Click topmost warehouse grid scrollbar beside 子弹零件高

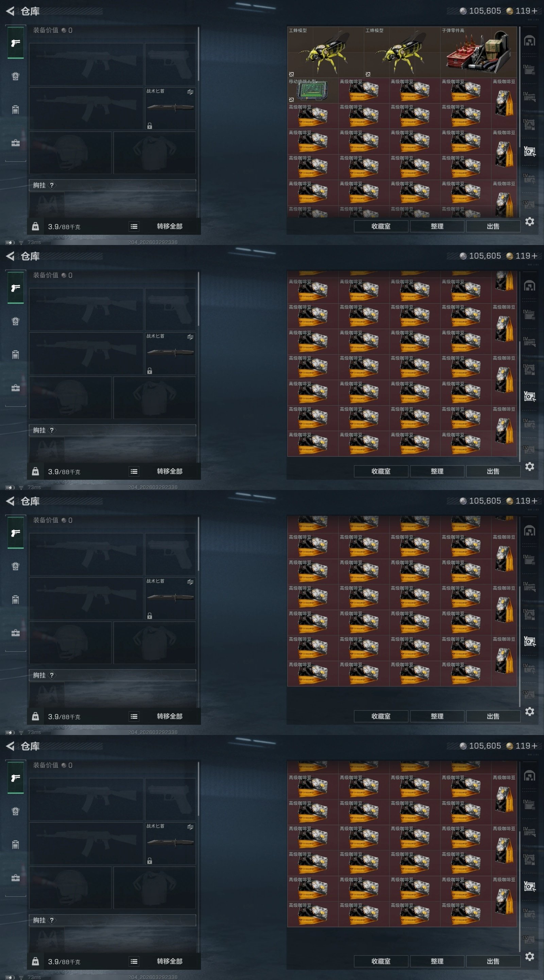[x=519, y=87]
